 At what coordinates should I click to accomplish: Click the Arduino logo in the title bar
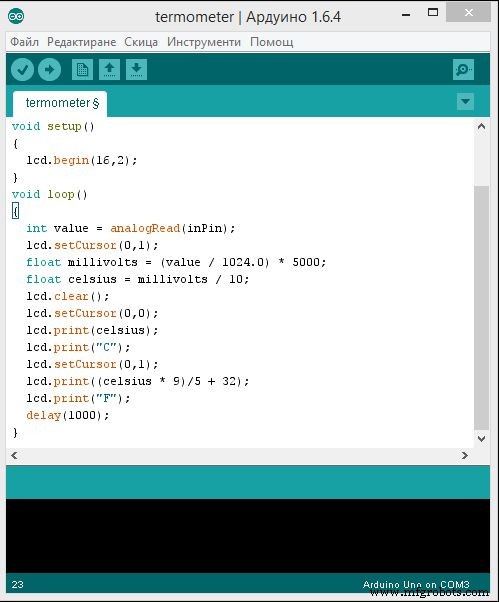tap(16, 16)
